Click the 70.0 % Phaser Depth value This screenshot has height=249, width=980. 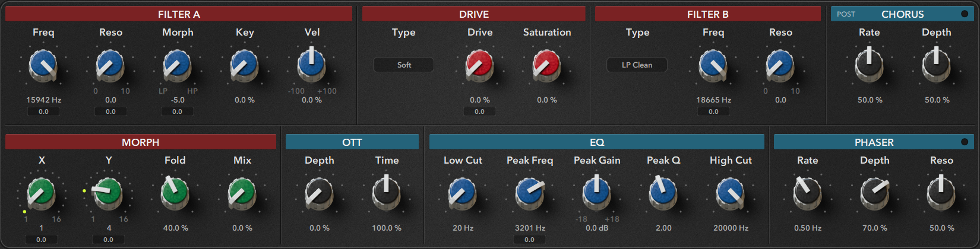(x=875, y=228)
